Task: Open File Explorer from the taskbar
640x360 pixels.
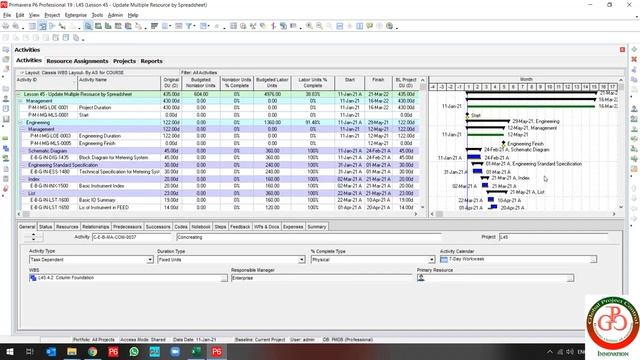Action: (x=72, y=351)
